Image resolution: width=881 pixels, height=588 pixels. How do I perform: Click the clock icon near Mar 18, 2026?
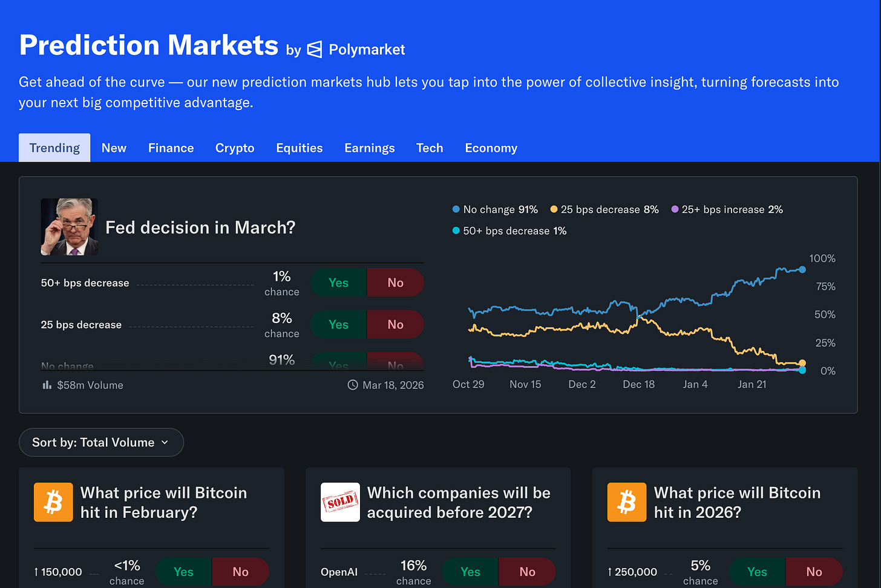point(353,385)
